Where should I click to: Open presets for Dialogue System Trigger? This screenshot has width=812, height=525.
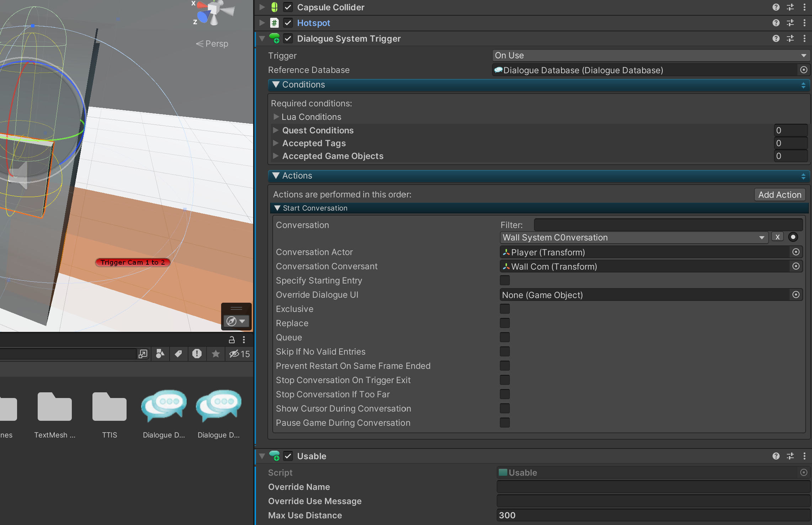790,38
